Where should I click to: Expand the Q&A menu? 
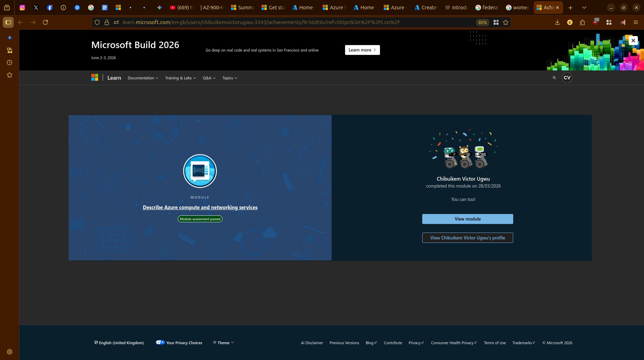[209, 78]
